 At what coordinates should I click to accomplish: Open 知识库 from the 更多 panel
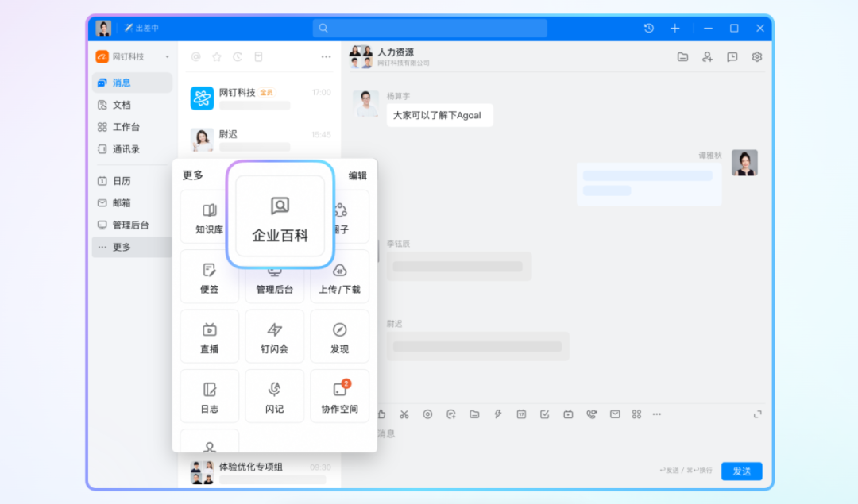point(210,217)
